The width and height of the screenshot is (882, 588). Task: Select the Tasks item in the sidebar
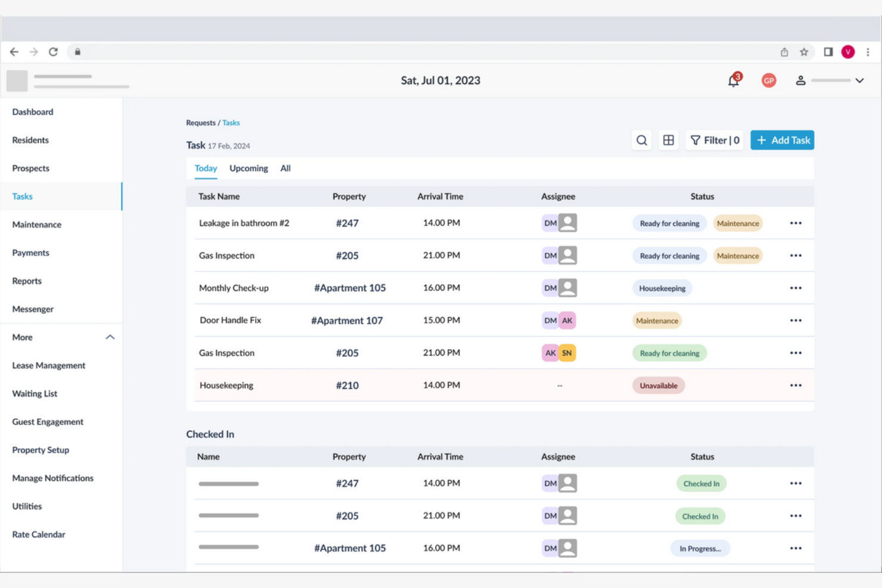click(x=22, y=196)
